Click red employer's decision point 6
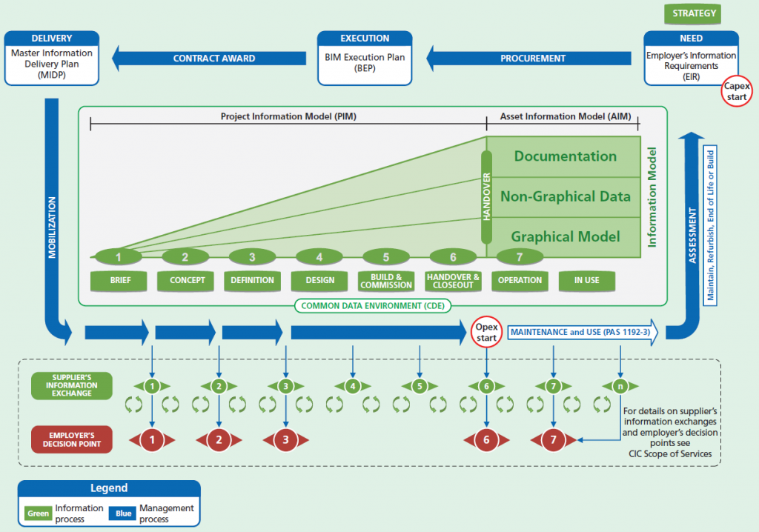 [x=486, y=440]
